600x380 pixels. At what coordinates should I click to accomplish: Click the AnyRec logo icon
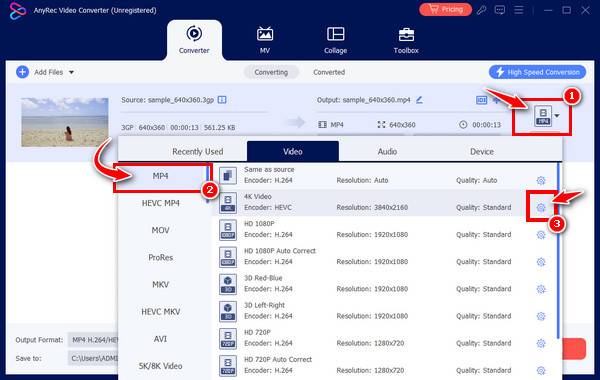click(x=18, y=10)
